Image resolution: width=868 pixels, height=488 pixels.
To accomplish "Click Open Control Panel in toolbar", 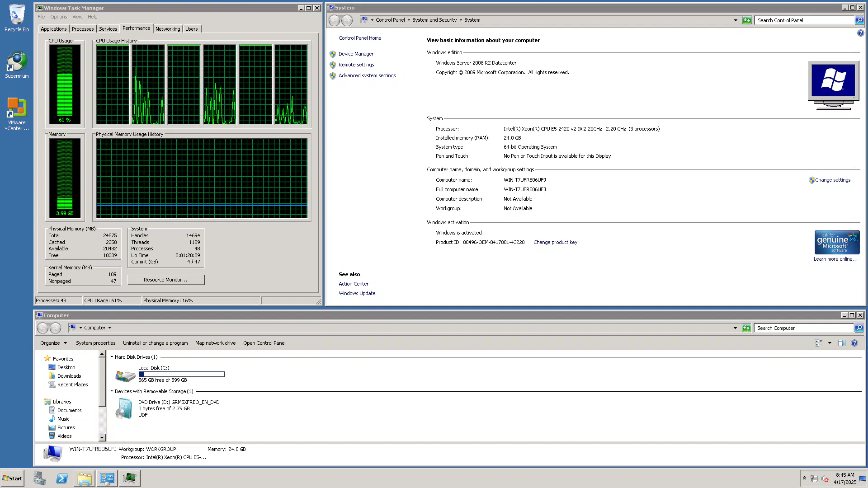I will [x=264, y=343].
